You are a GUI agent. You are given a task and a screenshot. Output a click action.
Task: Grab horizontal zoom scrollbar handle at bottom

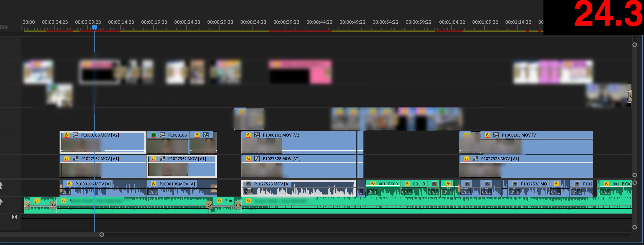click(x=102, y=235)
